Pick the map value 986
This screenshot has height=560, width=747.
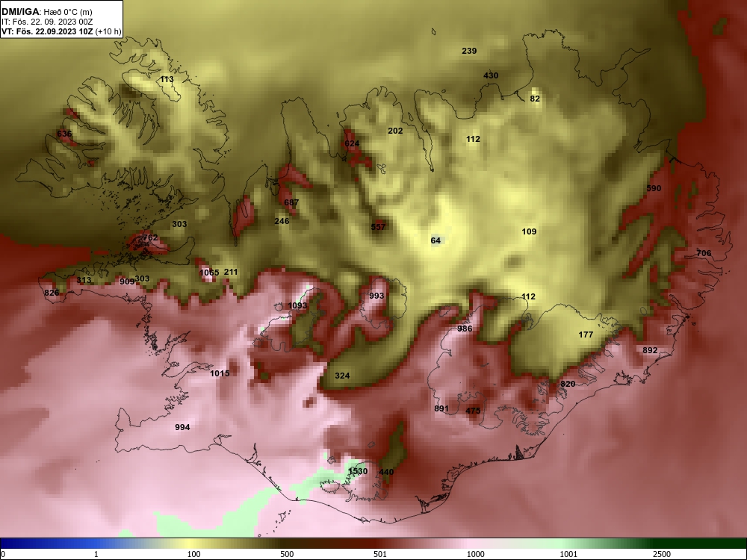pos(465,329)
